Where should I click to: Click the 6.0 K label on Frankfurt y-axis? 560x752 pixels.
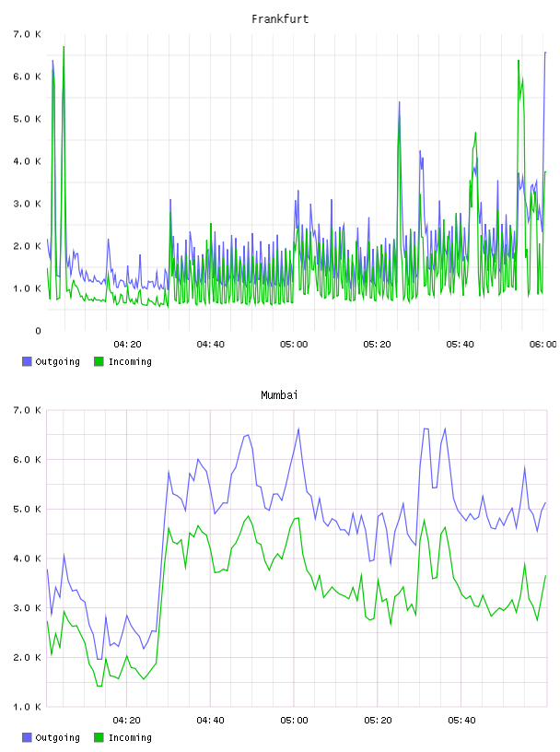28,76
